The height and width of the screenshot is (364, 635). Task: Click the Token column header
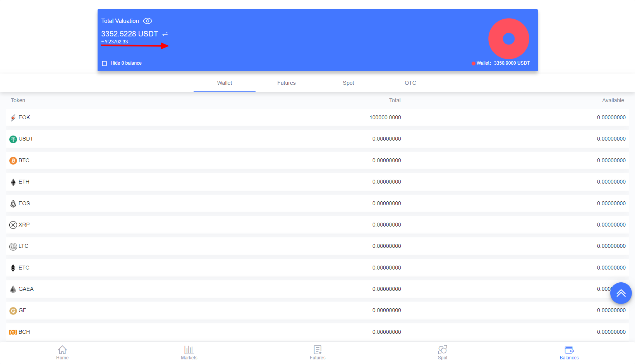click(18, 100)
